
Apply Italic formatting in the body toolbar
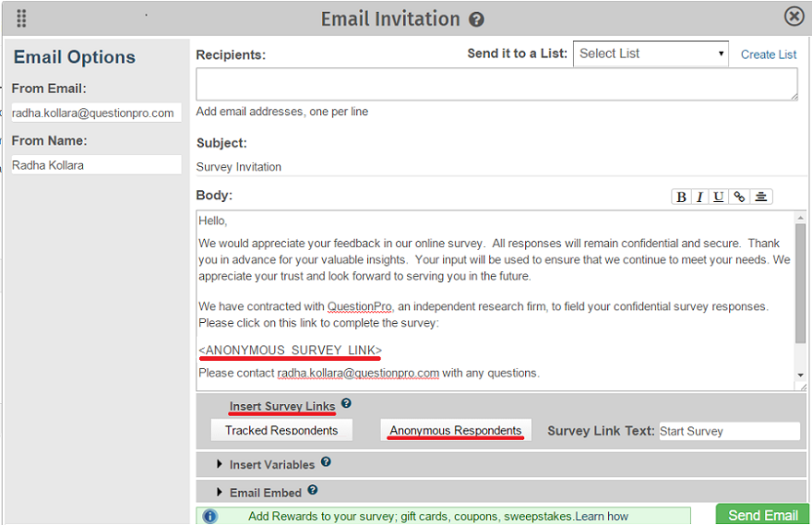coord(699,197)
